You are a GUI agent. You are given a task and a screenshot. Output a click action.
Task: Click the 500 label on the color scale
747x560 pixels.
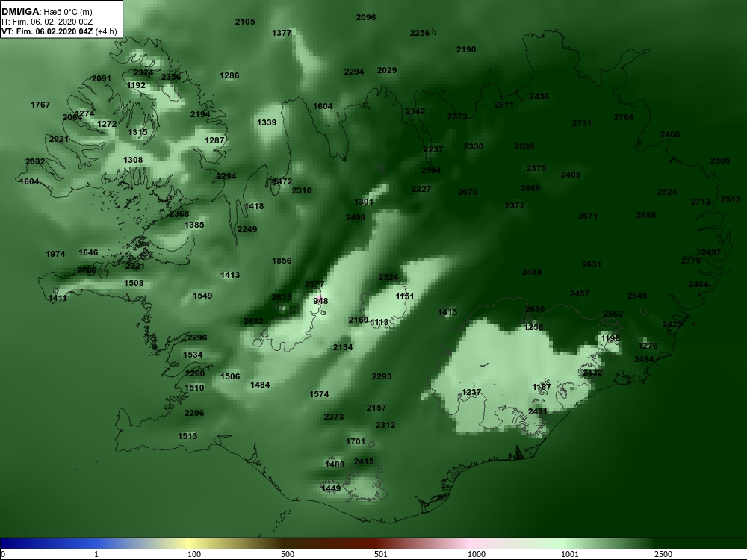point(288,554)
